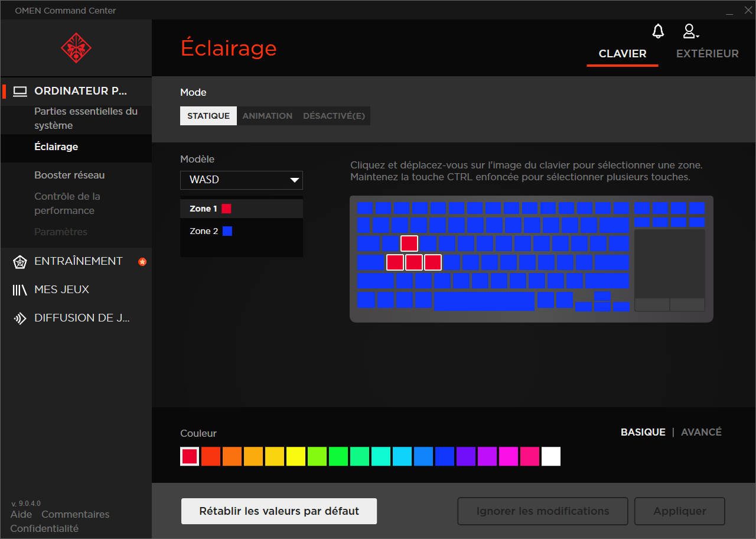Select the Entraînement pentagon icon

point(20,262)
